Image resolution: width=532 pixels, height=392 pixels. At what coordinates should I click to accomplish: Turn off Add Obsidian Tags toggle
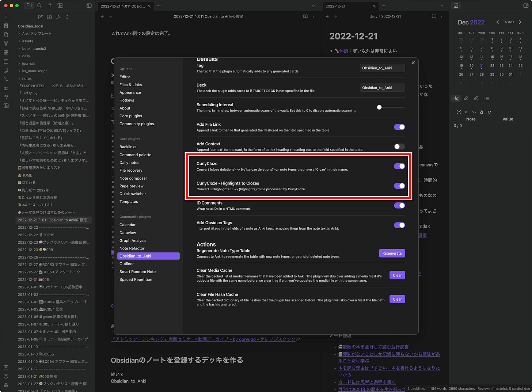coord(399,225)
